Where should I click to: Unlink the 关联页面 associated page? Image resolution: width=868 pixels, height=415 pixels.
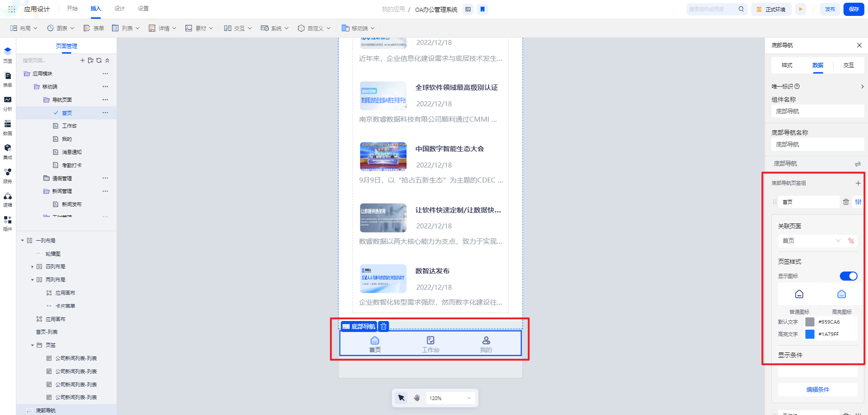[851, 241]
